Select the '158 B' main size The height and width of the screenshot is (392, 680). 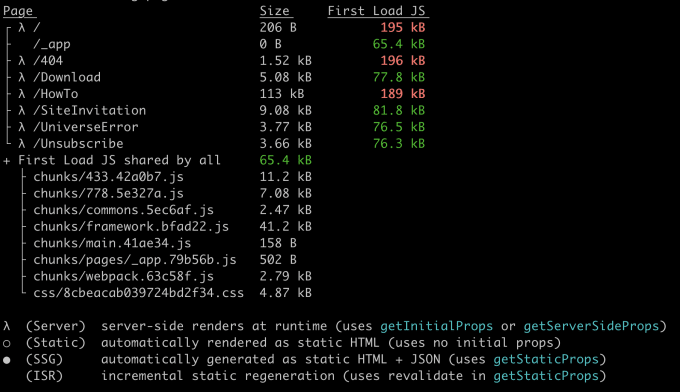pos(278,243)
